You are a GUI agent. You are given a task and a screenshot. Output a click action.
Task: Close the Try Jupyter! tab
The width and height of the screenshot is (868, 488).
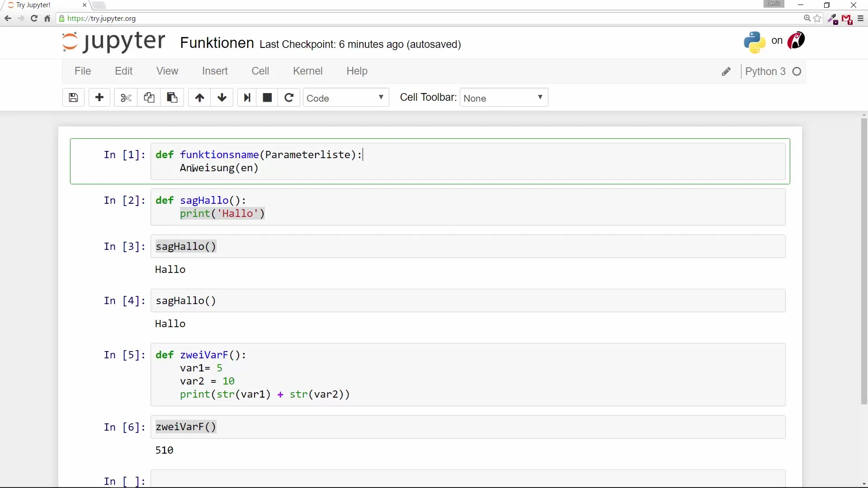pos(84,5)
